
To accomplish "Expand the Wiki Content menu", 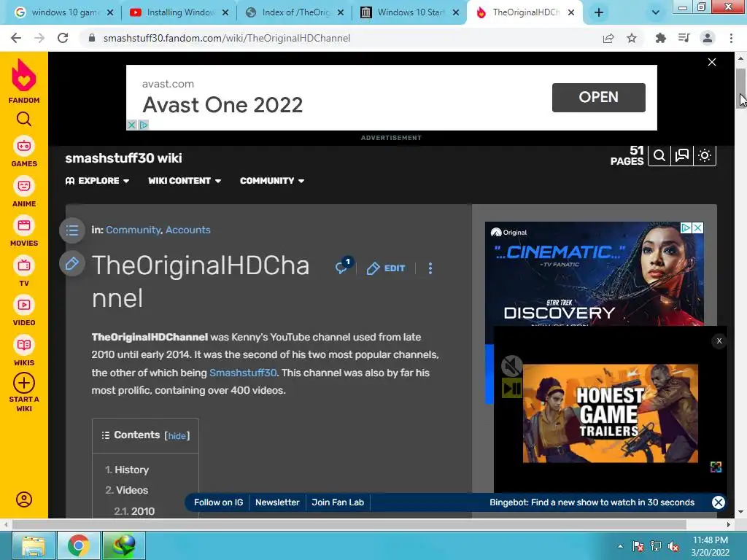I will point(185,181).
